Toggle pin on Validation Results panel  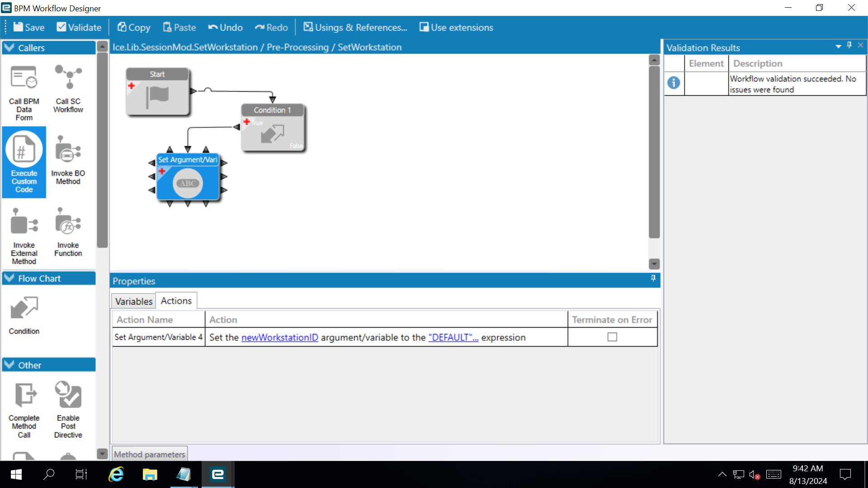click(x=849, y=45)
